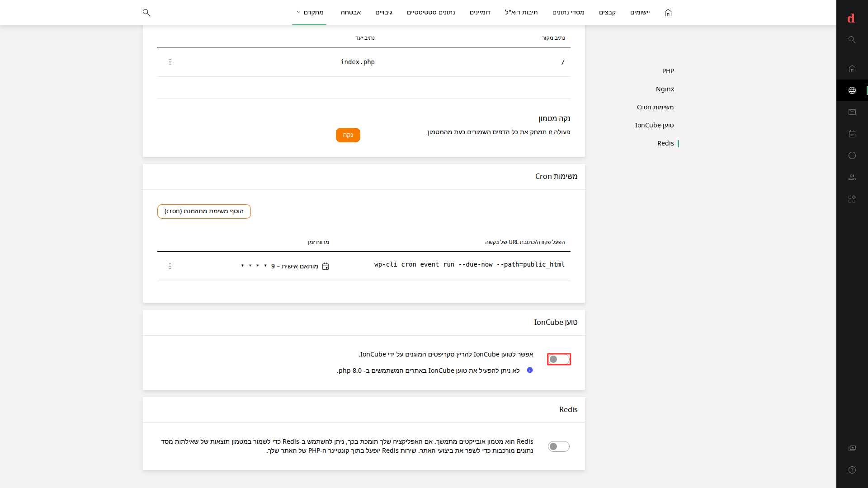
Task: Click the php 8.0 IonCube limitation note
Action: pyautogui.click(x=428, y=371)
